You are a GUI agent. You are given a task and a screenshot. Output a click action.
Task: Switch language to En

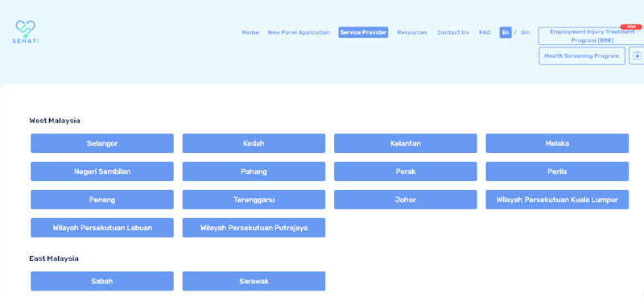(x=506, y=32)
